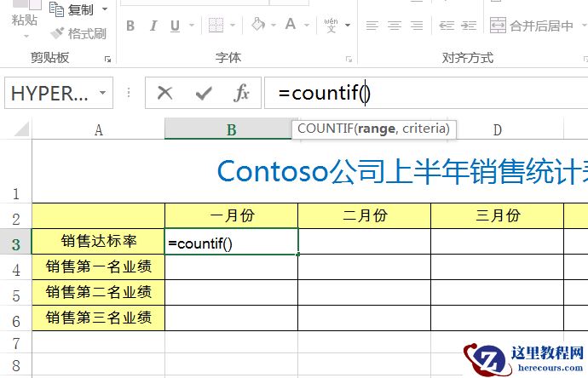Viewport: 588px width, 378px height.
Task: Click the criteria argument in the tooltip
Action: click(x=423, y=129)
